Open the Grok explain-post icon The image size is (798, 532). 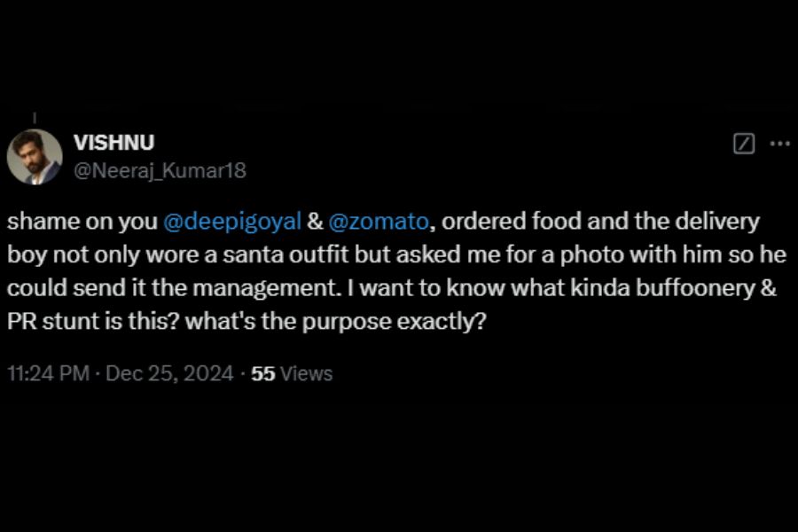pyautogui.click(x=744, y=144)
